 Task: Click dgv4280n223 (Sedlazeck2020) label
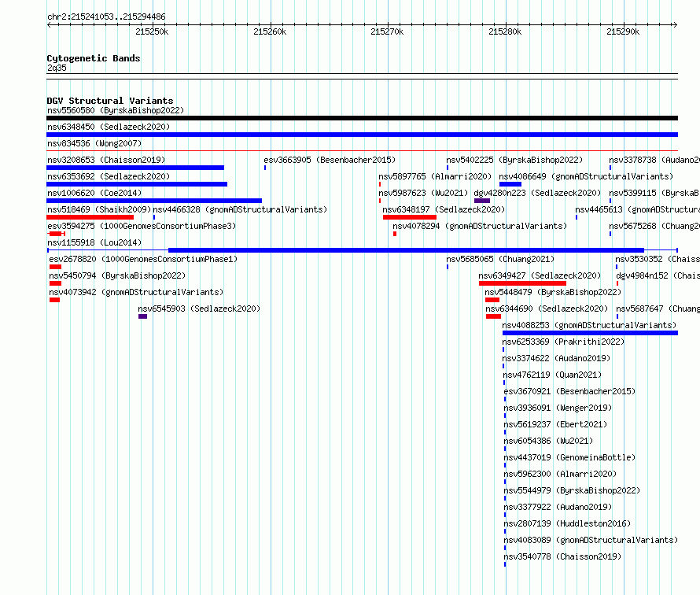coord(537,193)
